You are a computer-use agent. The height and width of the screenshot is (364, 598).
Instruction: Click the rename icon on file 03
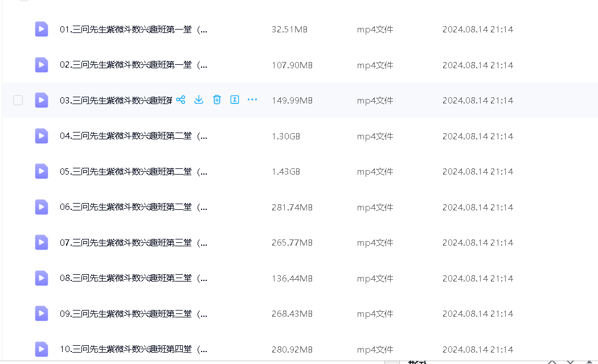(234, 100)
